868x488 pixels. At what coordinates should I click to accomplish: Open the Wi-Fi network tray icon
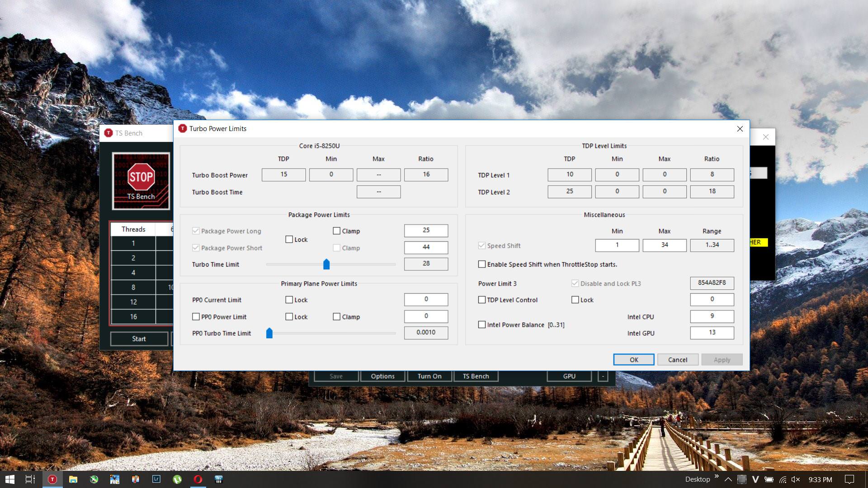[783, 479]
